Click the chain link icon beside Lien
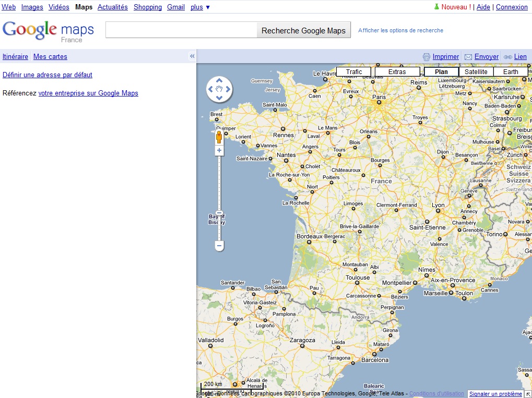Screen dimensions: 532x398 point(508,57)
